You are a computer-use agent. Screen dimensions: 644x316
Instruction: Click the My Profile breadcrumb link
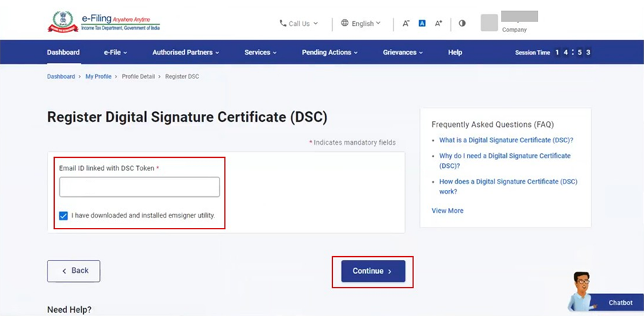[99, 77]
